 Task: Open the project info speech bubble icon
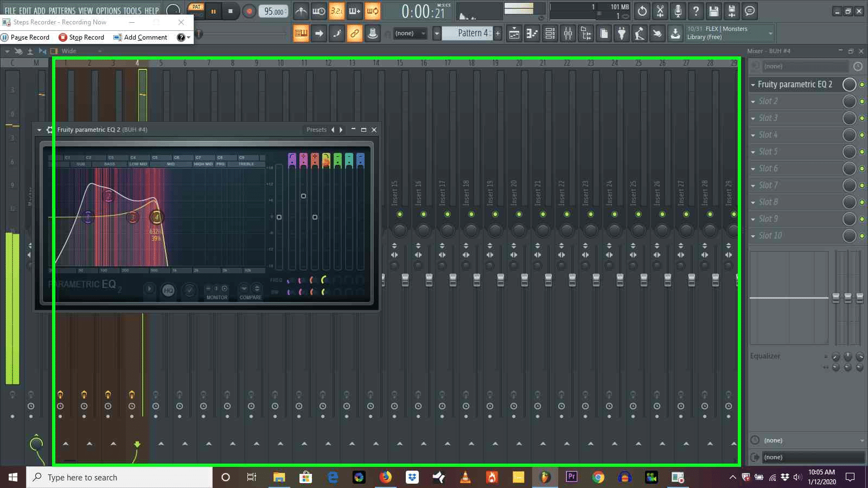pyautogui.click(x=750, y=11)
